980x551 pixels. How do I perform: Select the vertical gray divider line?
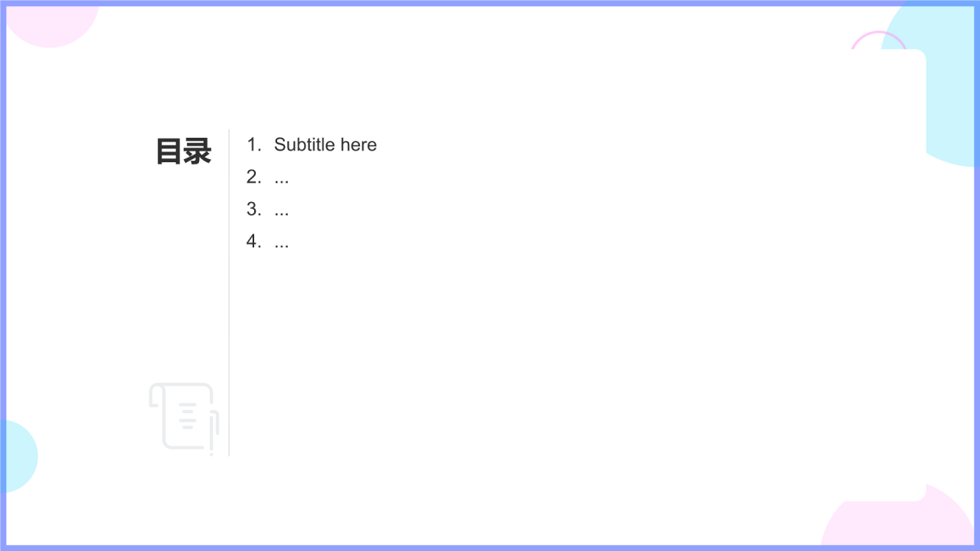point(229,292)
